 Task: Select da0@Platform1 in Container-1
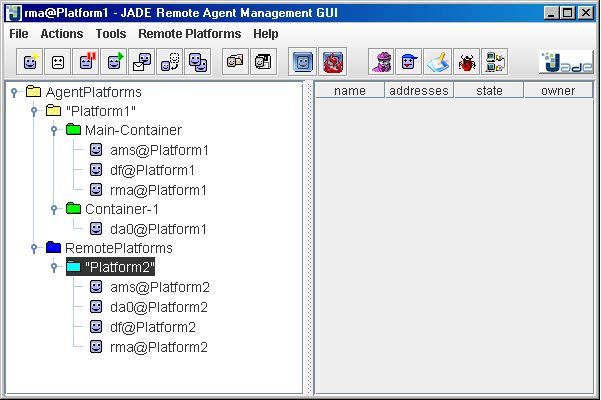click(158, 229)
